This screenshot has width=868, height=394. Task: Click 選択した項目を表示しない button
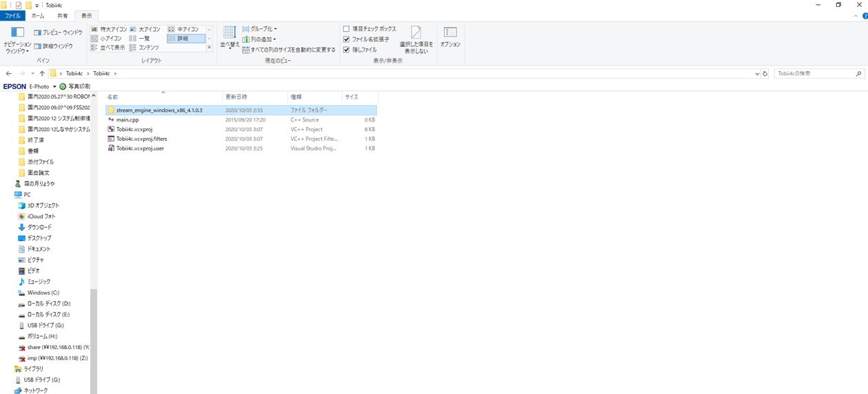coord(416,40)
